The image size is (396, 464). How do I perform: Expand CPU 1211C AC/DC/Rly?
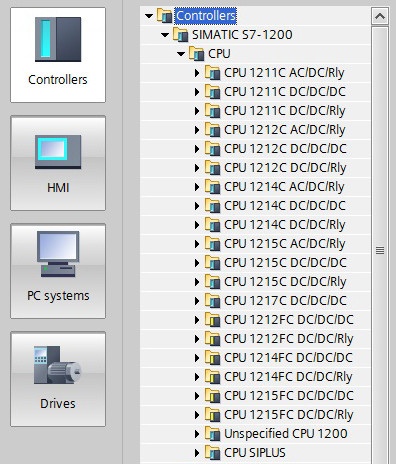pos(197,73)
